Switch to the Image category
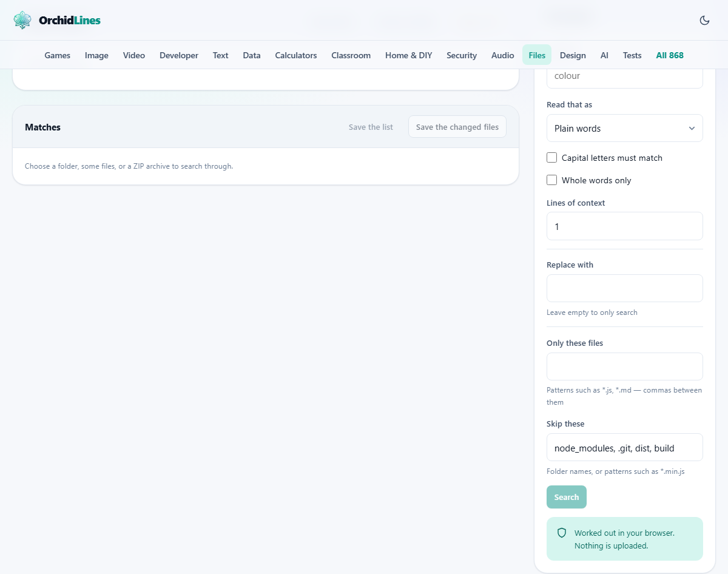The width and height of the screenshot is (728, 574). pyautogui.click(x=96, y=55)
